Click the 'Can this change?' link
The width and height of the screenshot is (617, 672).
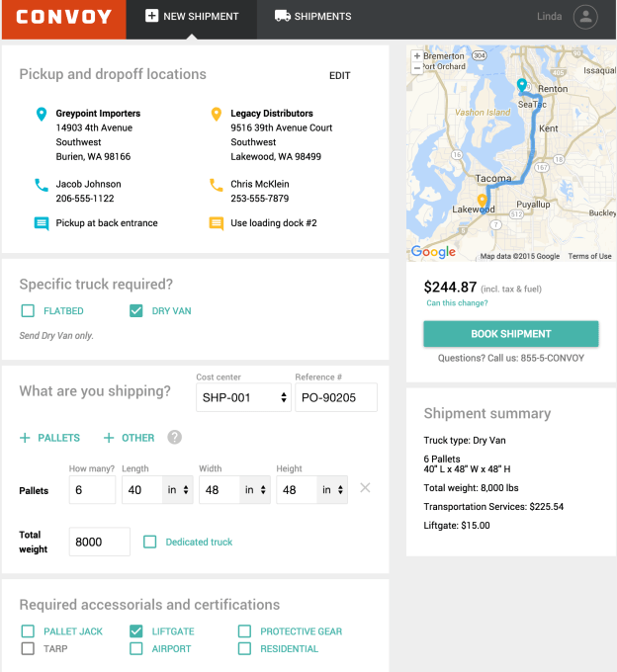coord(456,303)
